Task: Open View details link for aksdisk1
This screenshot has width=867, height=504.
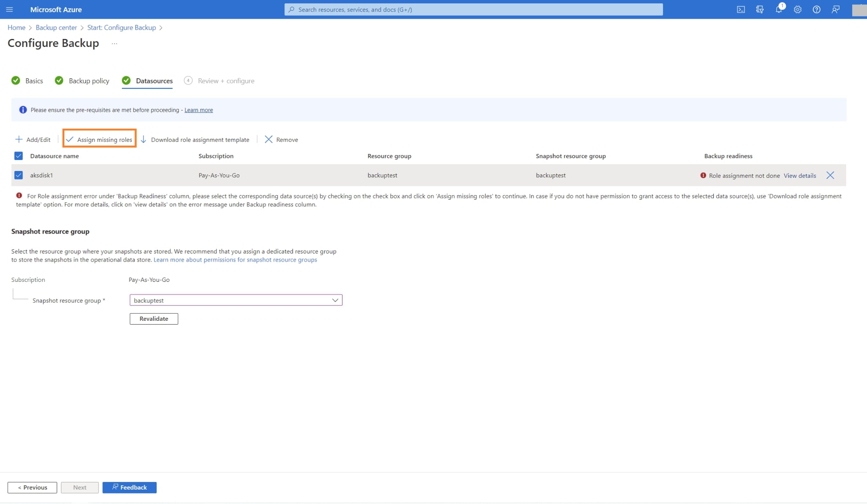Action: 800,175
